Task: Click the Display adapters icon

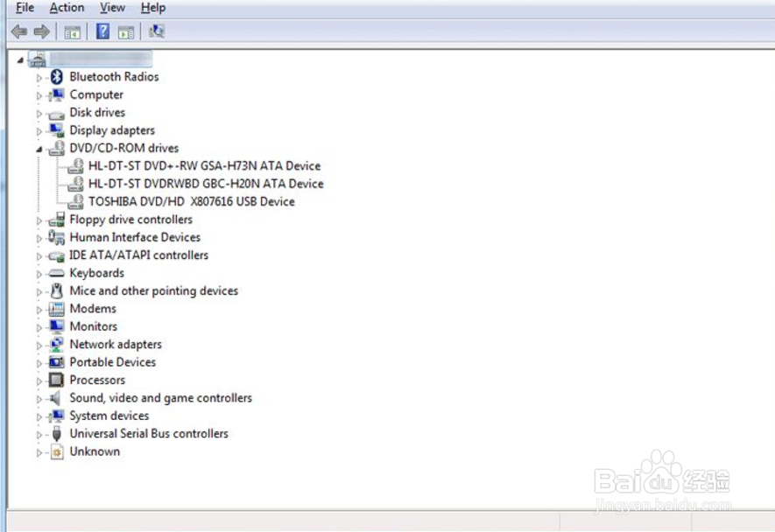Action: point(55,129)
